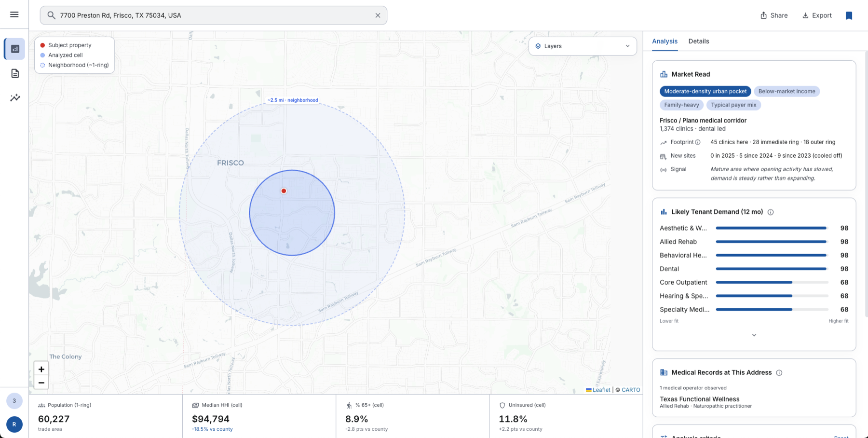Click the New sites storefront icon
The height and width of the screenshot is (438, 868).
(x=664, y=156)
